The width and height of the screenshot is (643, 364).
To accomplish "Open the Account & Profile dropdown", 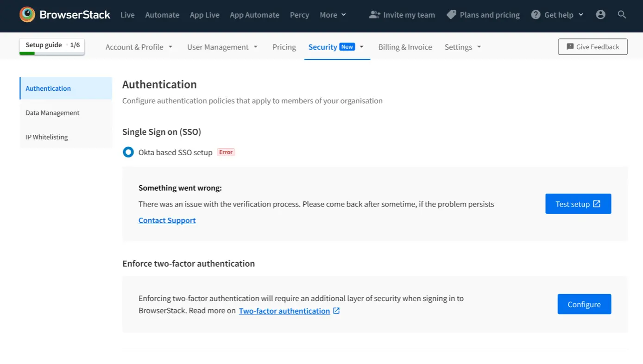I will (x=139, y=47).
